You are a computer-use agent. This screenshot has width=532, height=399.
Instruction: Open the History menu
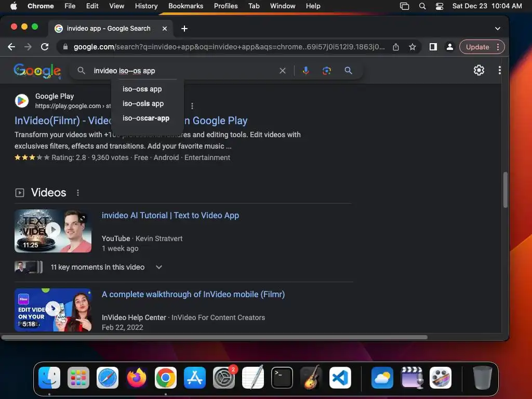tap(146, 6)
